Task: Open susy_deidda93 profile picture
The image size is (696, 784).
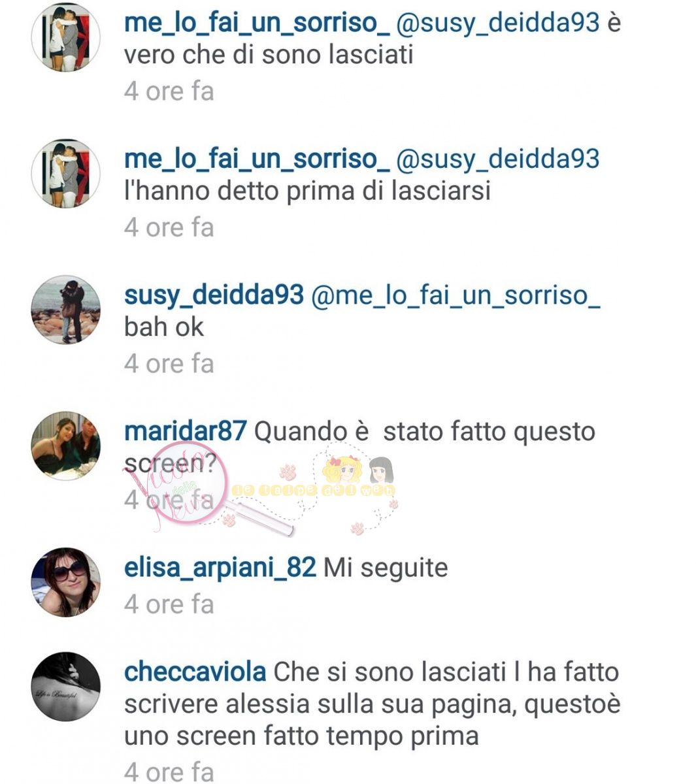Action: pyautogui.click(x=66, y=310)
